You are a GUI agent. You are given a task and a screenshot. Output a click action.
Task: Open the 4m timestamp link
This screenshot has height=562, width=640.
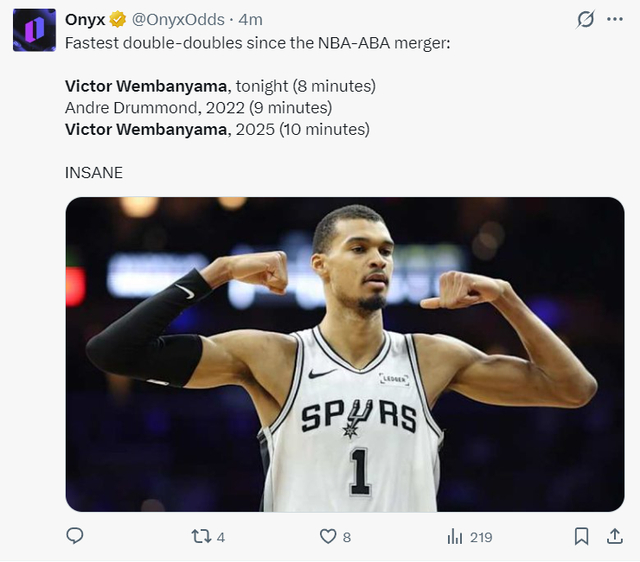(251, 20)
